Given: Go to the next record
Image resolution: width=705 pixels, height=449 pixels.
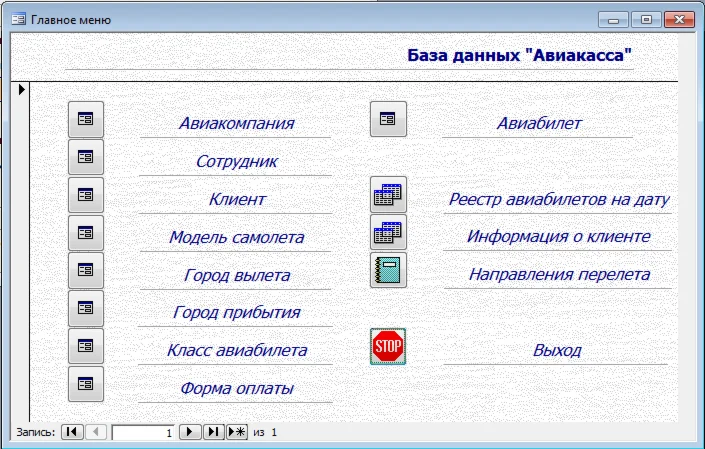Looking at the screenshot, I should click(190, 432).
